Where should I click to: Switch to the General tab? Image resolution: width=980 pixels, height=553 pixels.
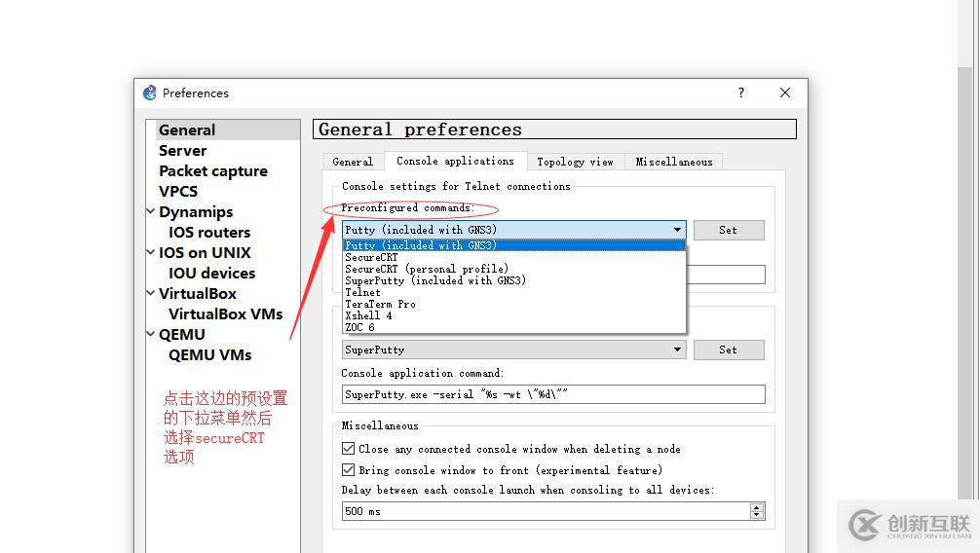coord(353,162)
